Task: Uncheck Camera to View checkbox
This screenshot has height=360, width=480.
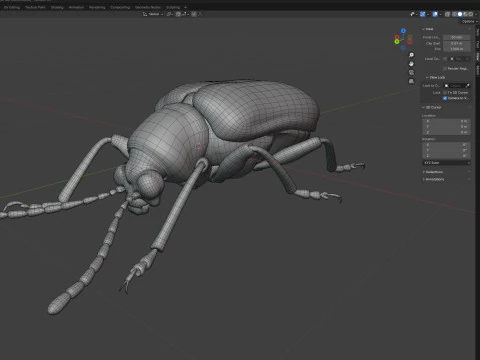Action: pyautogui.click(x=445, y=98)
